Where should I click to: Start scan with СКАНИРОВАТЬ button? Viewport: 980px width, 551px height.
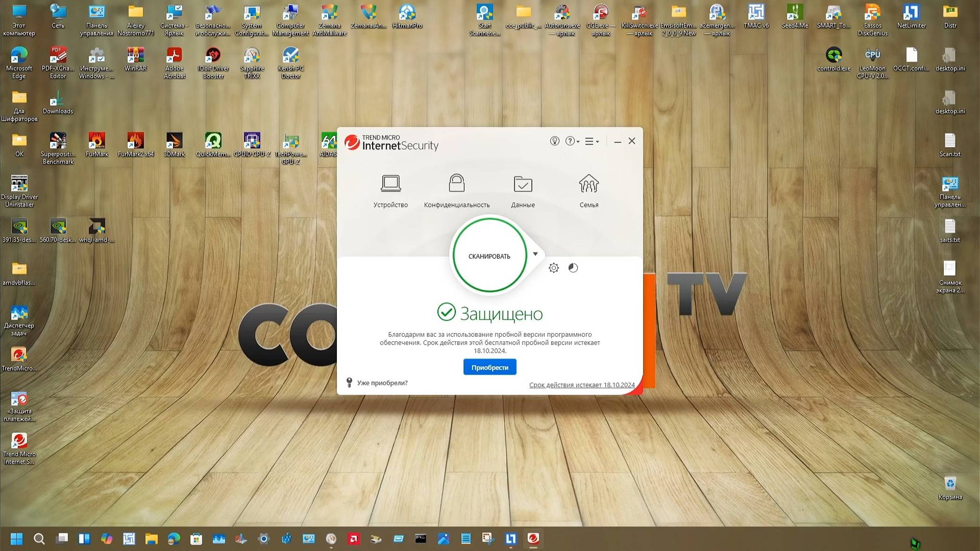(x=489, y=256)
